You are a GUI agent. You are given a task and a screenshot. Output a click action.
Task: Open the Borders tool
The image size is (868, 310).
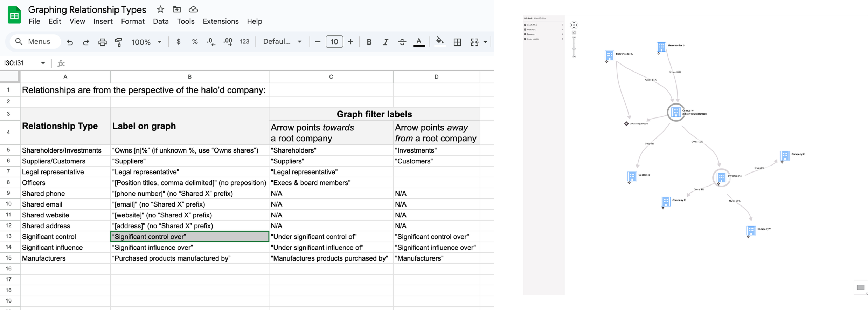(457, 42)
